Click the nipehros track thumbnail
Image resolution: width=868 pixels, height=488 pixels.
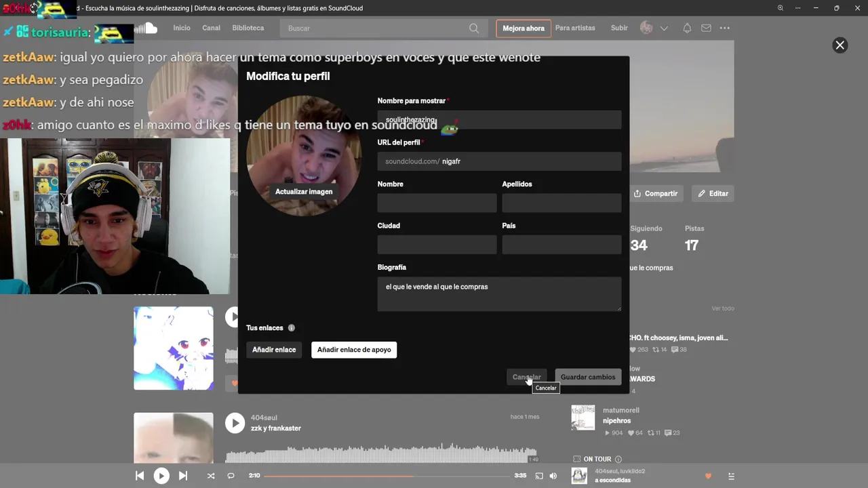click(x=583, y=418)
